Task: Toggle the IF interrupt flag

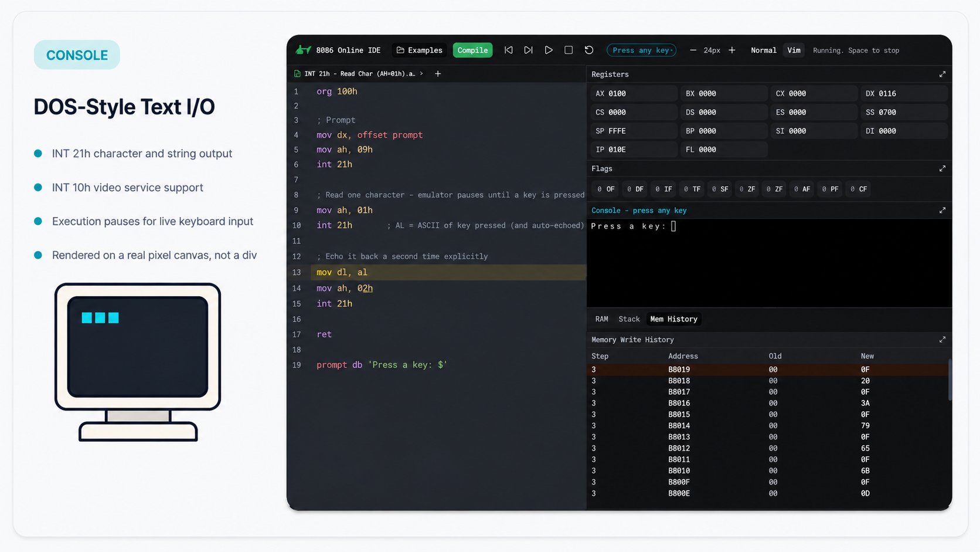Action: click(x=664, y=189)
